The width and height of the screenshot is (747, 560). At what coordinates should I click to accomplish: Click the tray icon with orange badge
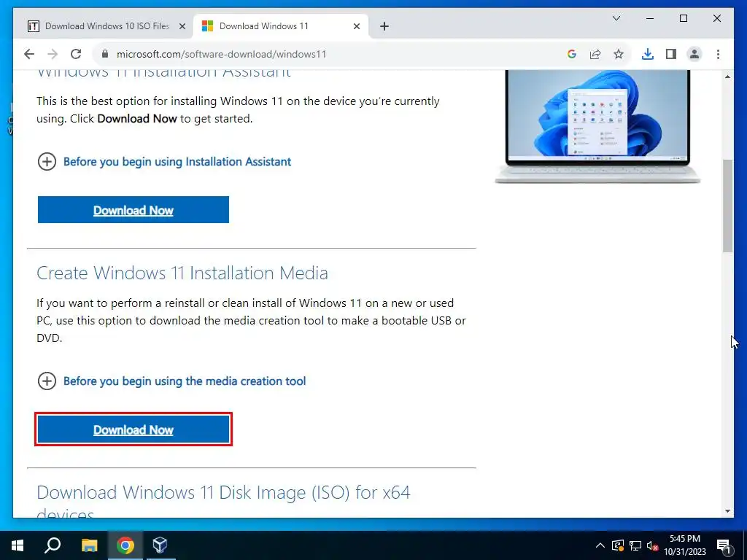[x=618, y=545]
